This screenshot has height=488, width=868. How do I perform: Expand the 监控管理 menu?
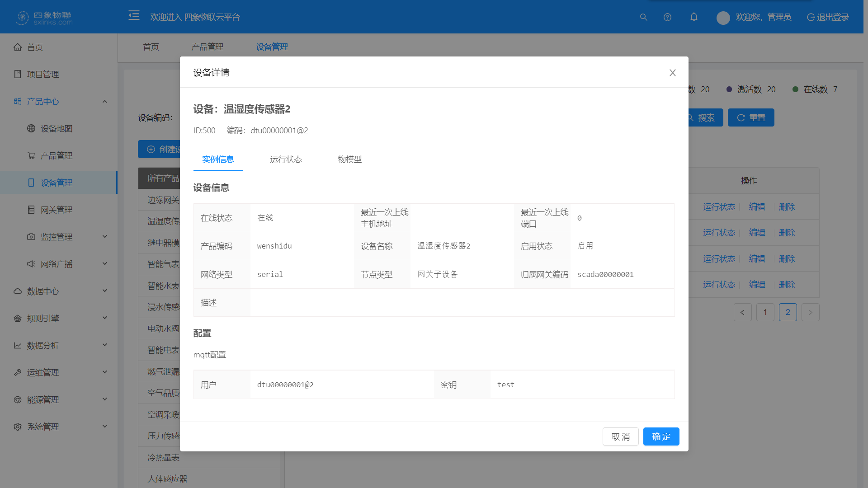105,236
